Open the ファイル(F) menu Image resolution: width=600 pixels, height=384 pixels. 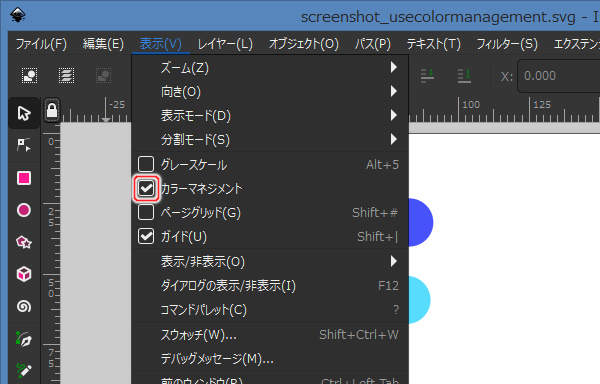pyautogui.click(x=41, y=44)
